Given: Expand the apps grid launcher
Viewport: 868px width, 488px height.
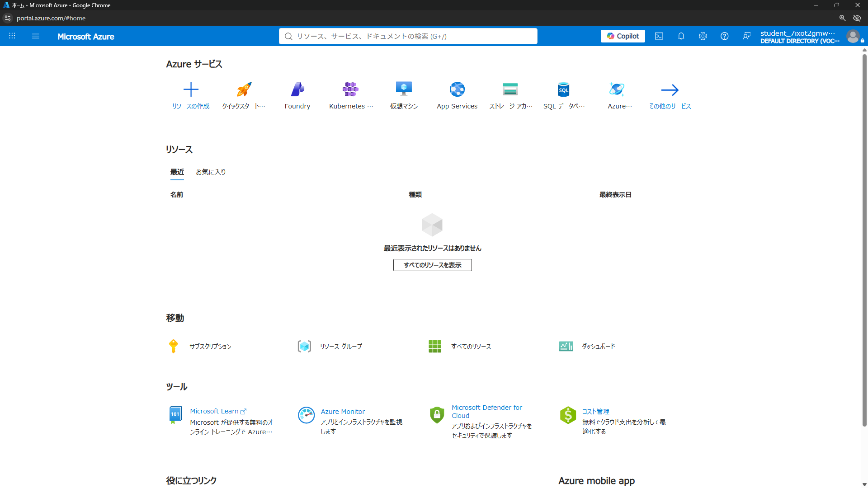Looking at the screenshot, I should click(x=12, y=36).
